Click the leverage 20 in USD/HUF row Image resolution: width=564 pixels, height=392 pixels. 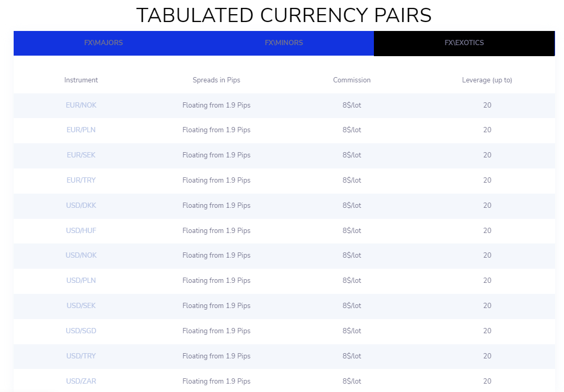pos(487,231)
